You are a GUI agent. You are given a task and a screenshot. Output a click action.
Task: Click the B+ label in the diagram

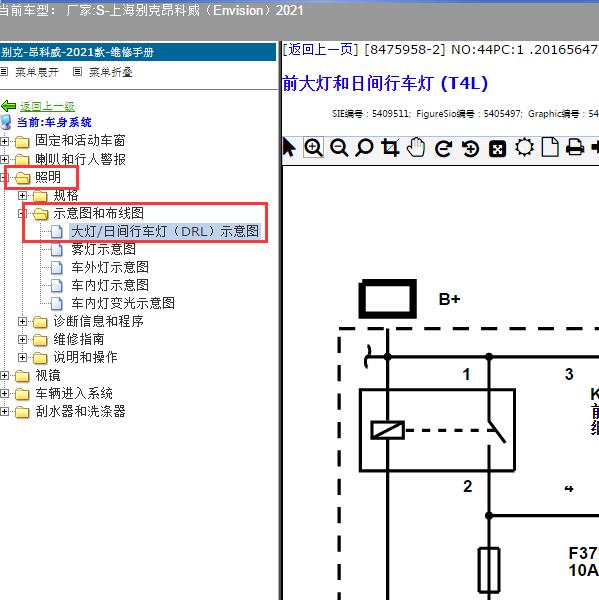coord(449,299)
